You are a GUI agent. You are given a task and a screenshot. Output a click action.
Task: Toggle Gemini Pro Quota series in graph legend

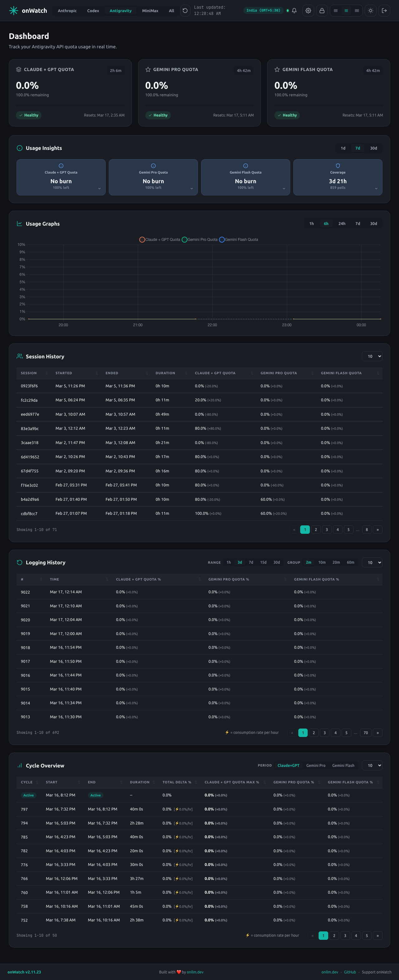coord(200,240)
